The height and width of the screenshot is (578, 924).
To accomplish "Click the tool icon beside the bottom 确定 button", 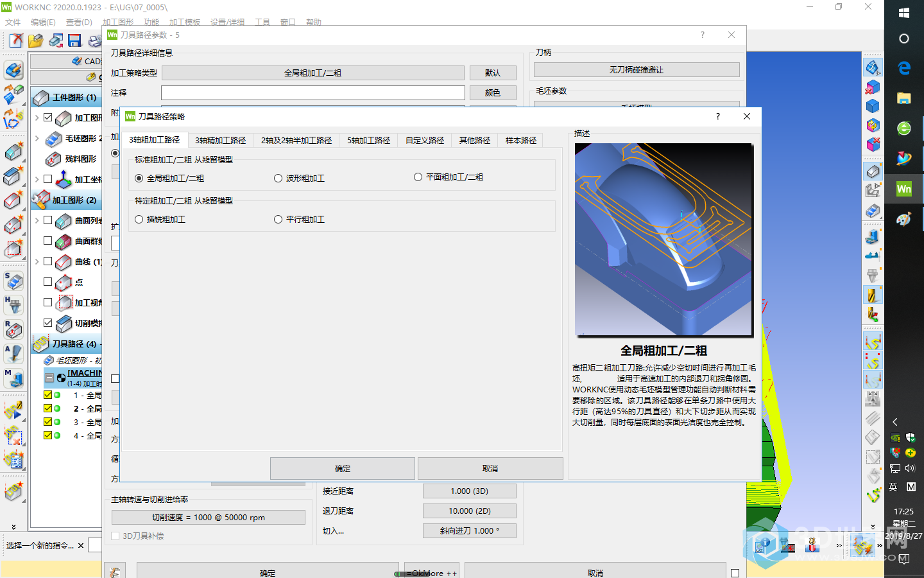I will point(116,572).
